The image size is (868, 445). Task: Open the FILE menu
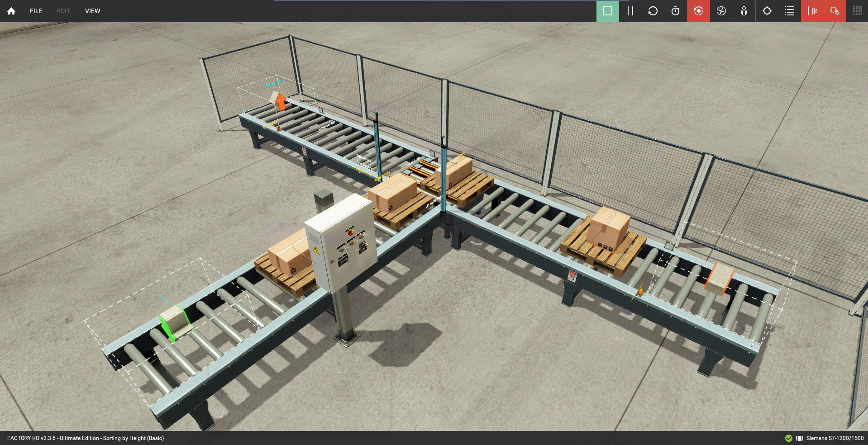[36, 11]
